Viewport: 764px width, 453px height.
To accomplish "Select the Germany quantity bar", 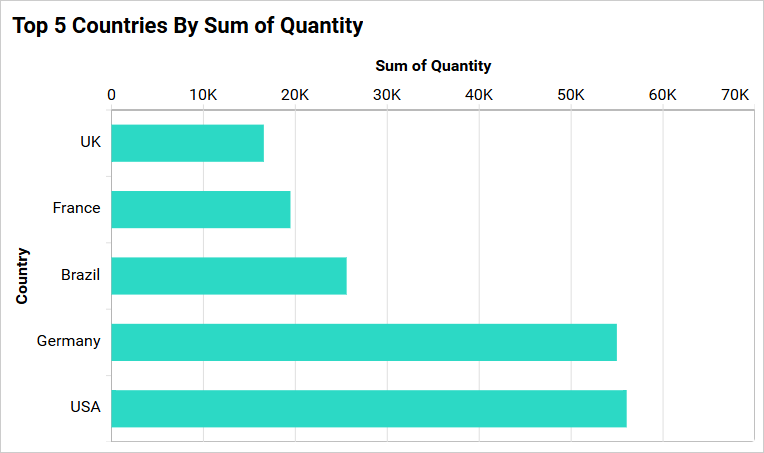I will pos(364,342).
